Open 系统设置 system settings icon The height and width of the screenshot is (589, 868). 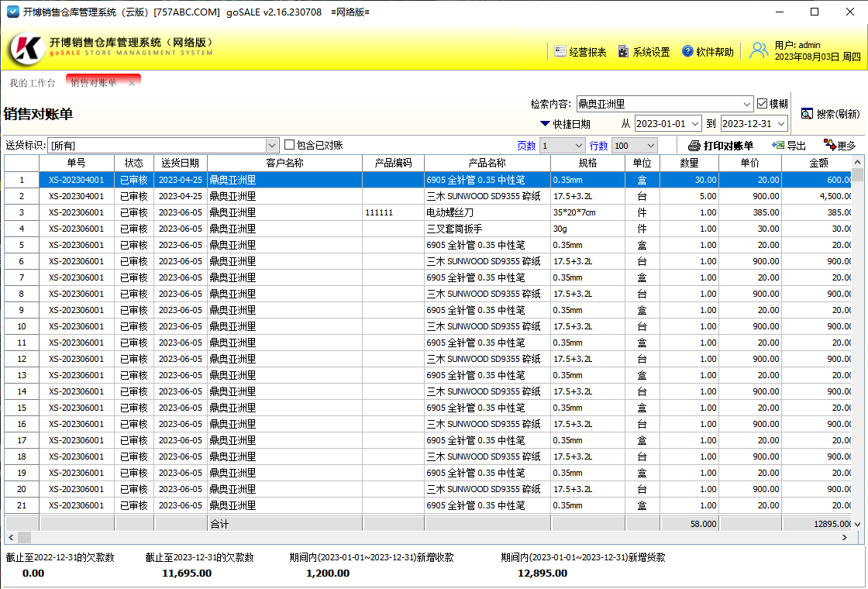(624, 52)
